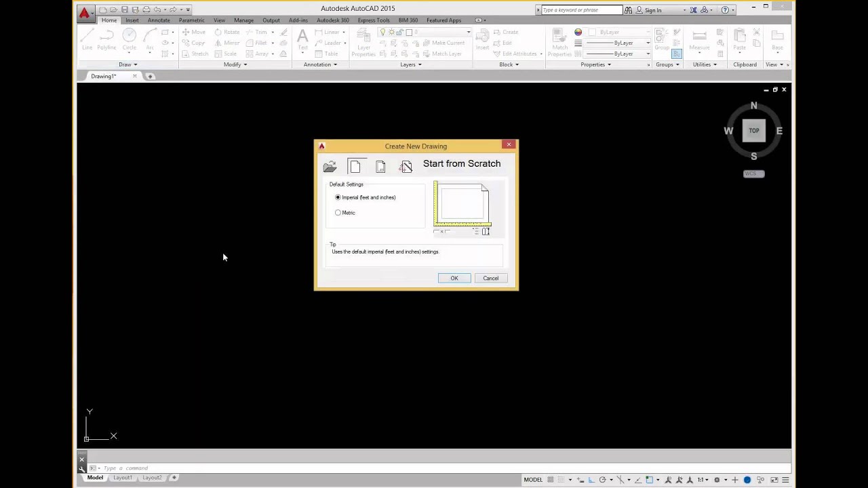The width and height of the screenshot is (868, 488).
Task: Select the Drawing1 file tab
Action: click(x=104, y=77)
